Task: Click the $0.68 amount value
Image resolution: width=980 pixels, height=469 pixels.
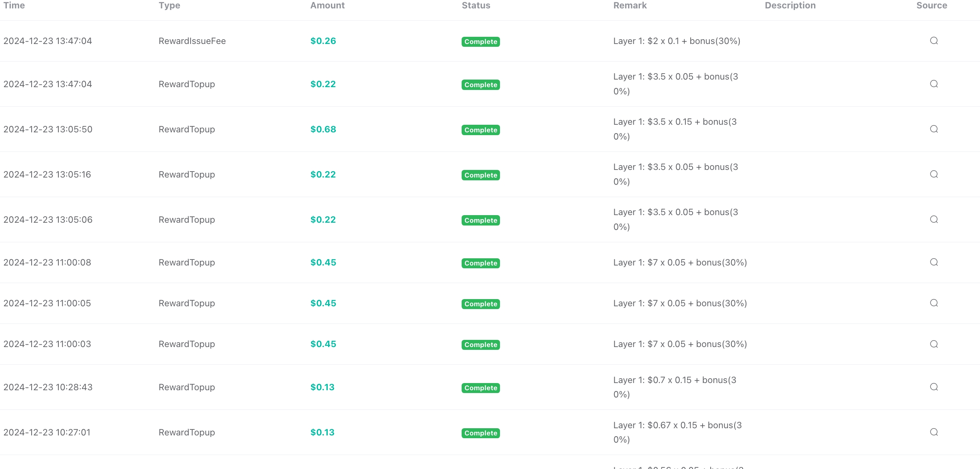Action: point(323,129)
